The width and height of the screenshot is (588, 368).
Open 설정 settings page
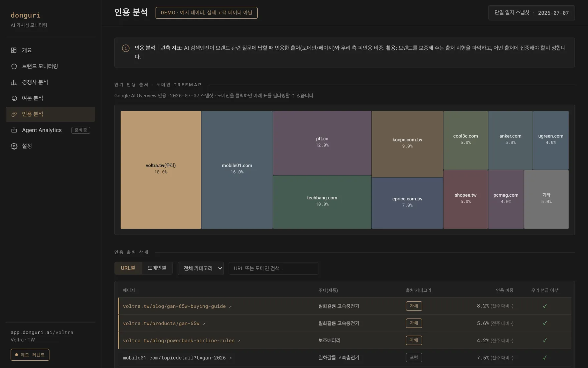50,146
